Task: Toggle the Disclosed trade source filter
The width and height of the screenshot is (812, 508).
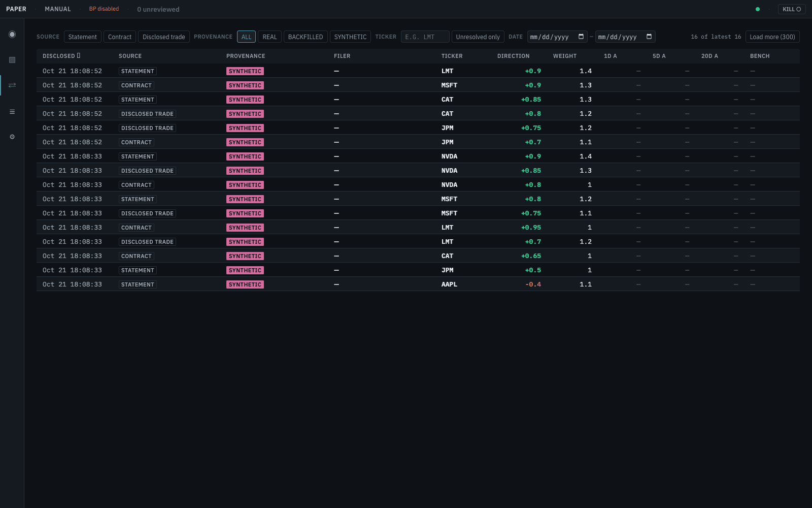Action: click(164, 37)
